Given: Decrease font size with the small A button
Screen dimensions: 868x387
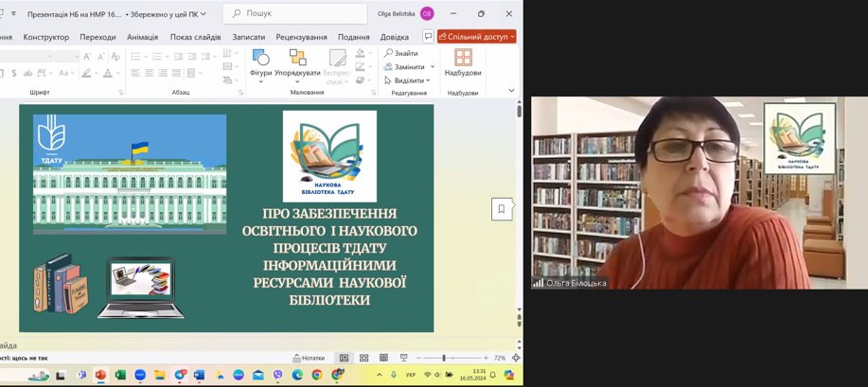Looking at the screenshot, I should (100, 56).
